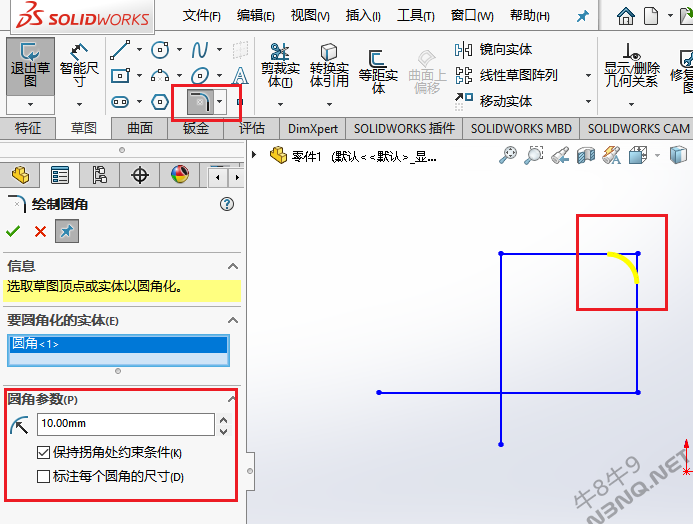
Task: Collapse the 信息 section
Action: coord(233,266)
